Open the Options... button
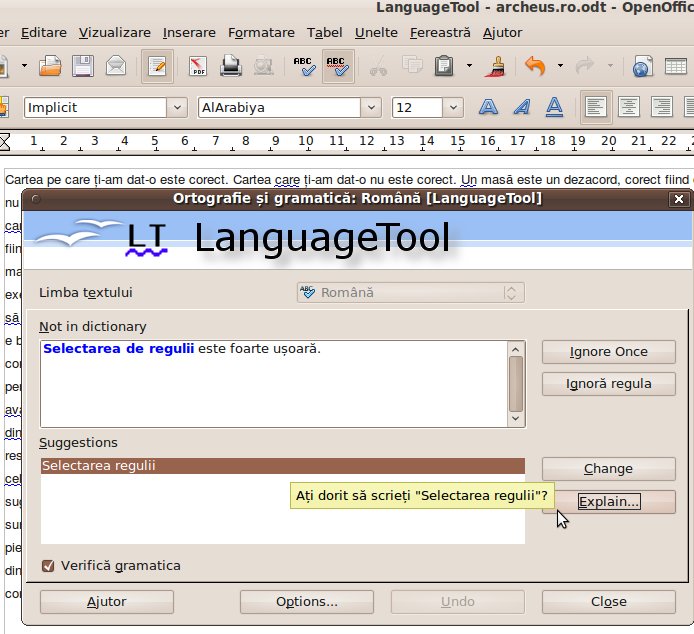Viewport: 694px width, 634px height. [307, 602]
